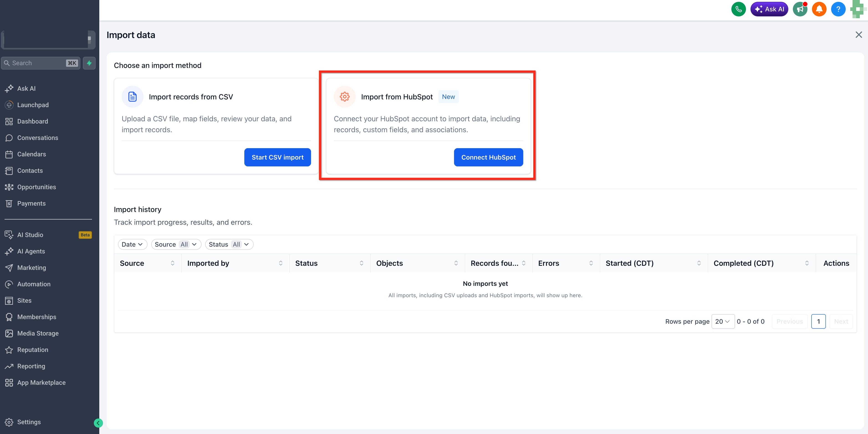Open the rows per page dropdown
The width and height of the screenshot is (868, 434).
[722, 321]
